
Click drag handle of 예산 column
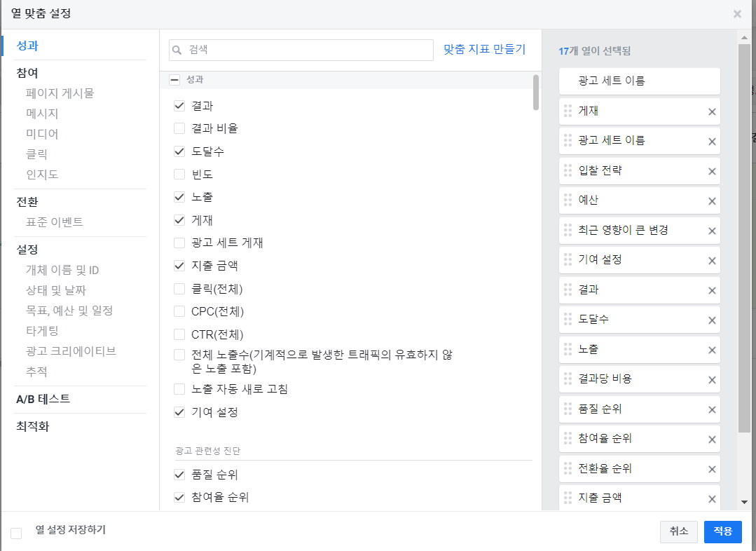coord(568,200)
